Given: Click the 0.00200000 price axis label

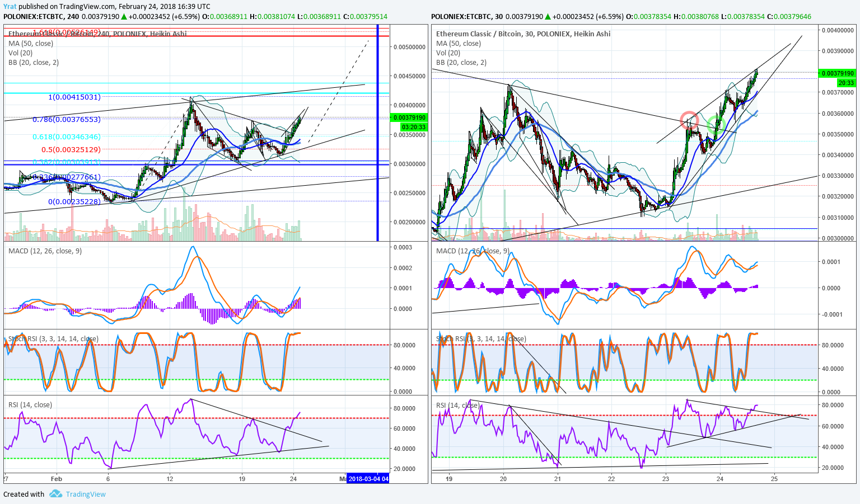Looking at the screenshot, I should point(409,222).
